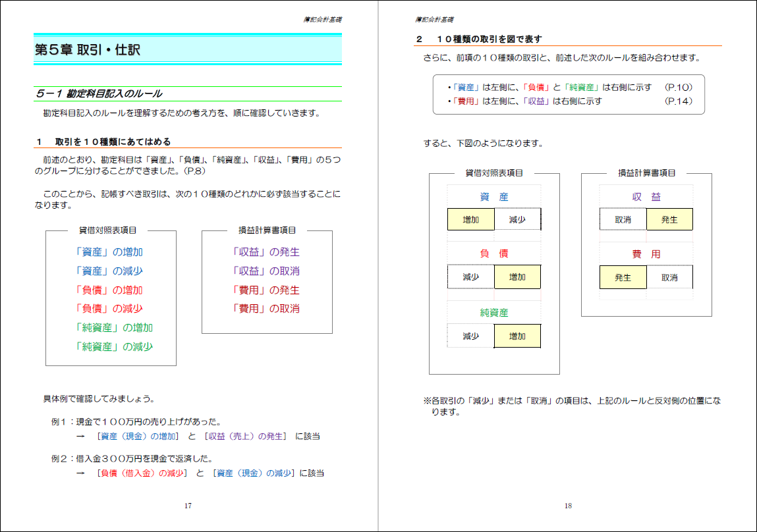
Task: Select the 発生 cell under 収益
Action: click(x=669, y=219)
